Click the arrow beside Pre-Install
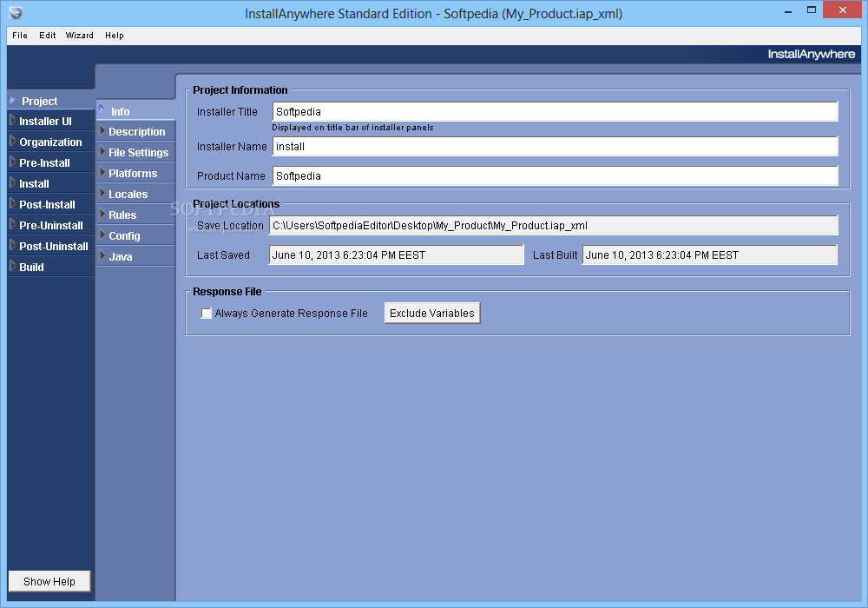Viewport: 868px width, 608px height. tap(13, 162)
